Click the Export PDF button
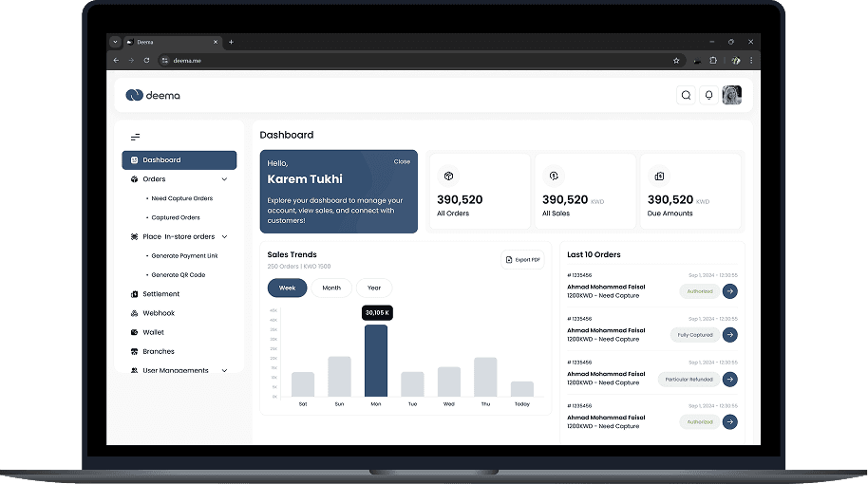The height and width of the screenshot is (484, 868). [x=523, y=259]
